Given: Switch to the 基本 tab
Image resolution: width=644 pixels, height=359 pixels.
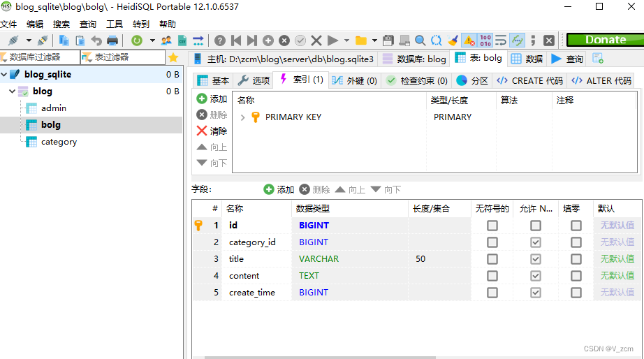Looking at the screenshot, I should (213, 80).
